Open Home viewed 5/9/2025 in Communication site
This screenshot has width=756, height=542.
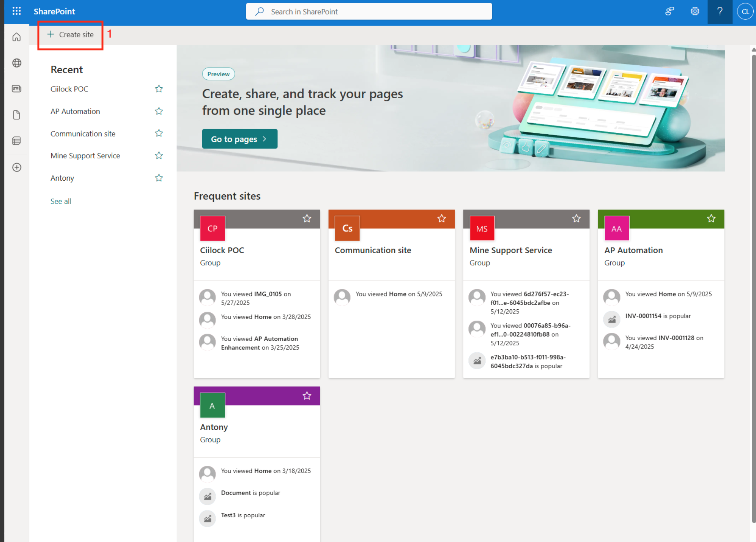point(399,294)
